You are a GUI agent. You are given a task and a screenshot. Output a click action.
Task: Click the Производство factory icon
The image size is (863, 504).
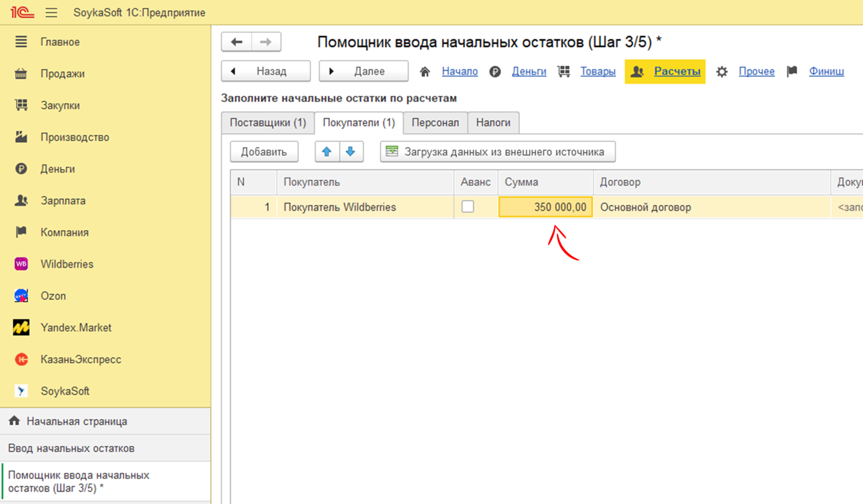point(21,137)
